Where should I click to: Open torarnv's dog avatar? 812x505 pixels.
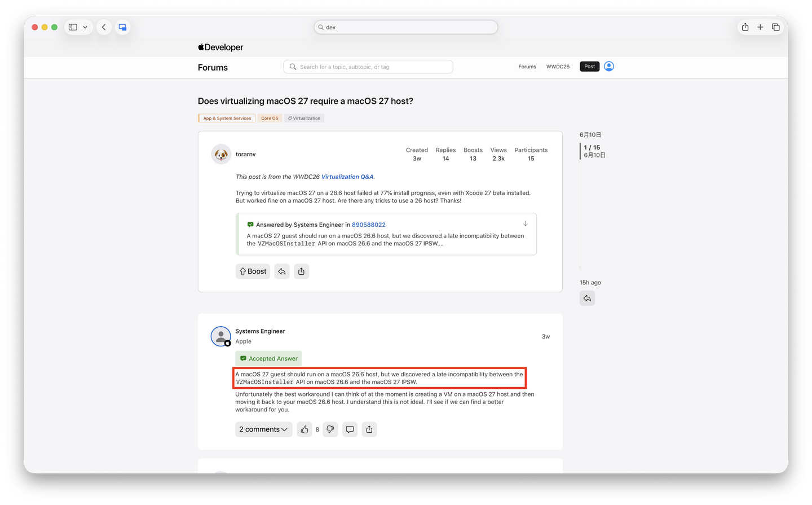221,154
